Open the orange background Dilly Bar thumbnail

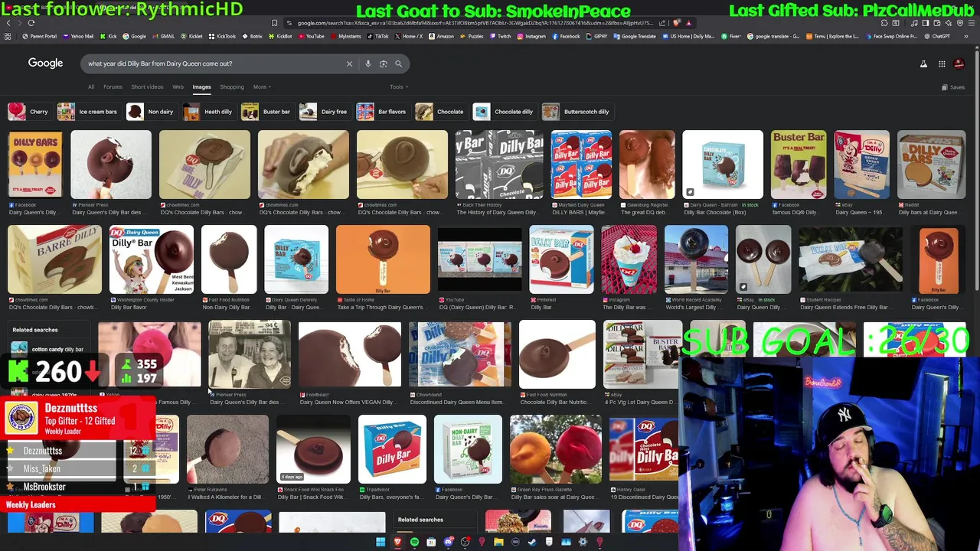[383, 259]
